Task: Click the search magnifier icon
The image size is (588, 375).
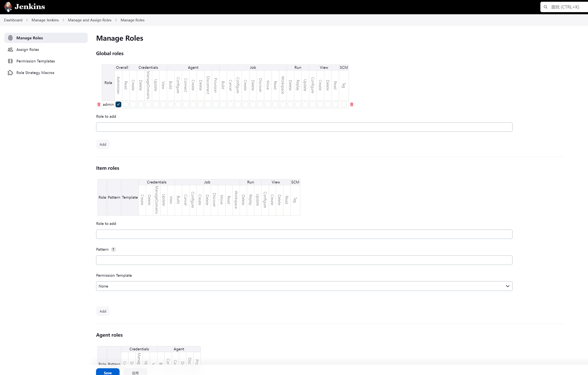Action: (x=546, y=7)
